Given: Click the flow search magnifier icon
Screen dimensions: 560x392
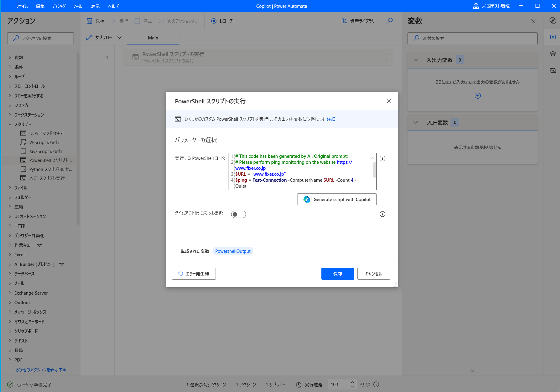Looking at the screenshot, I should 390,21.
